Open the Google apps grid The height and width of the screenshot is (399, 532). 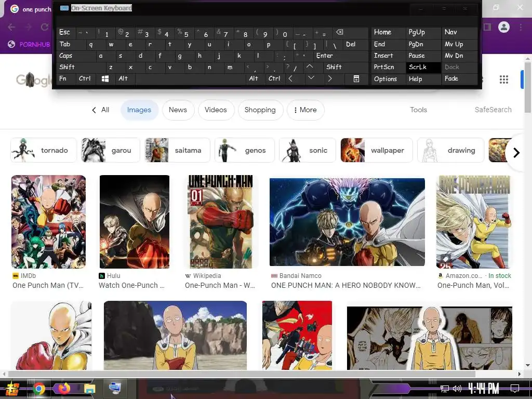(504, 79)
